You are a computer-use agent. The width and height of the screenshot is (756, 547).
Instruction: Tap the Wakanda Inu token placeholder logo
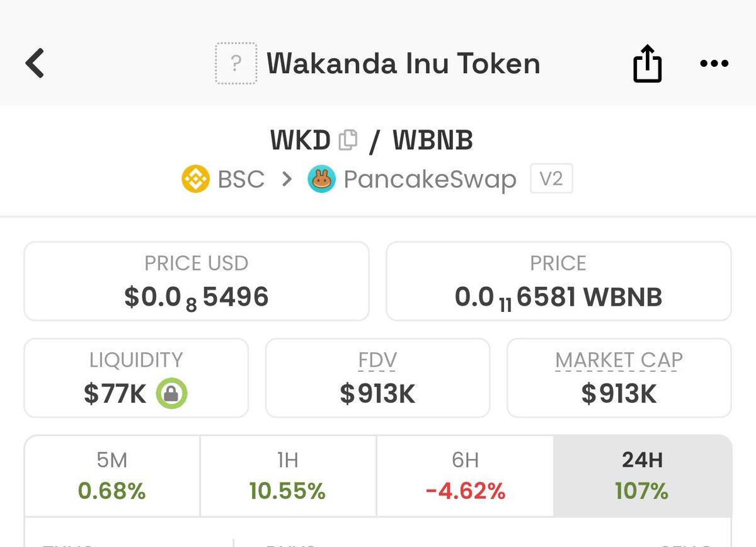click(x=236, y=64)
